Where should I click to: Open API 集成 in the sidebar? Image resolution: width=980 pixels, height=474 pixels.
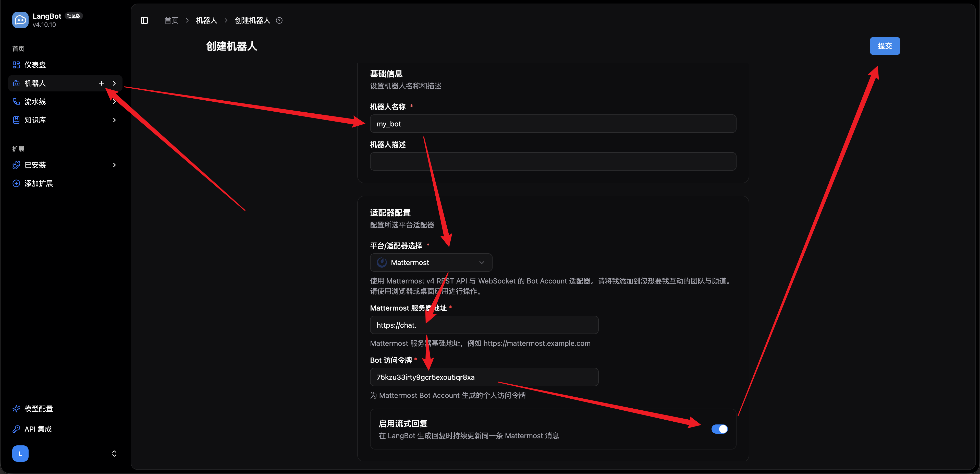click(x=65, y=429)
